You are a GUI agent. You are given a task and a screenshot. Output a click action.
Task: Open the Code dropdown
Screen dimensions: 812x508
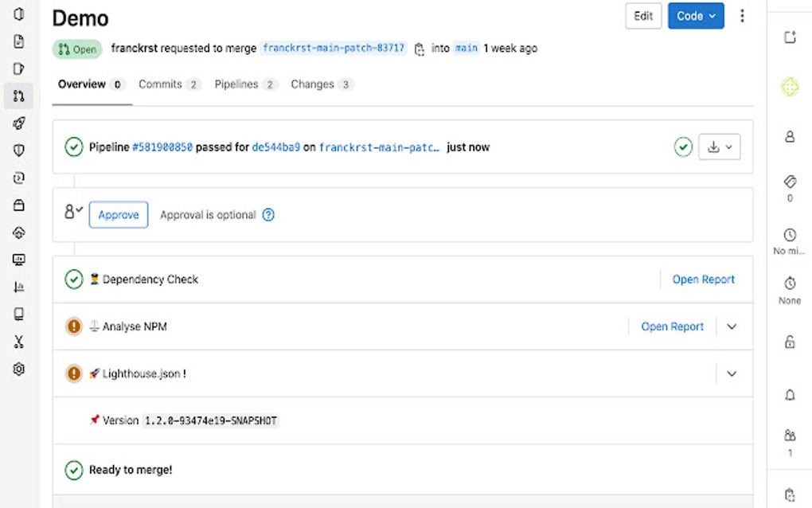[696, 16]
